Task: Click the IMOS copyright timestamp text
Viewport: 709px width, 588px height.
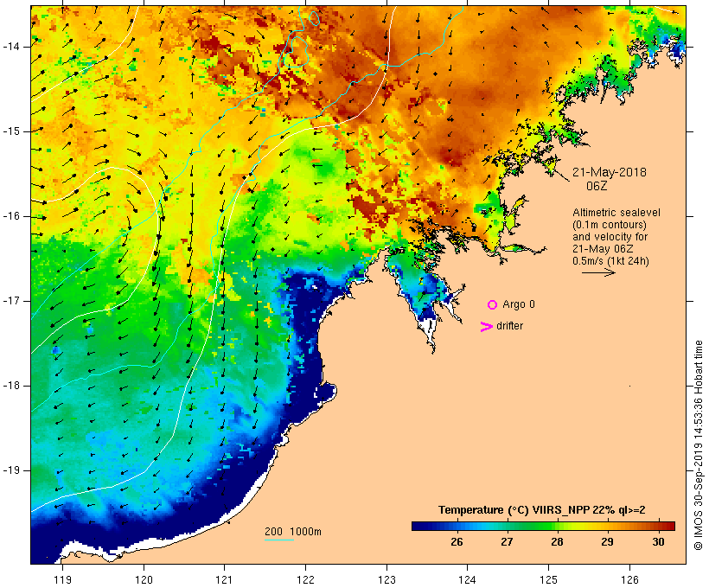Action: (698, 445)
